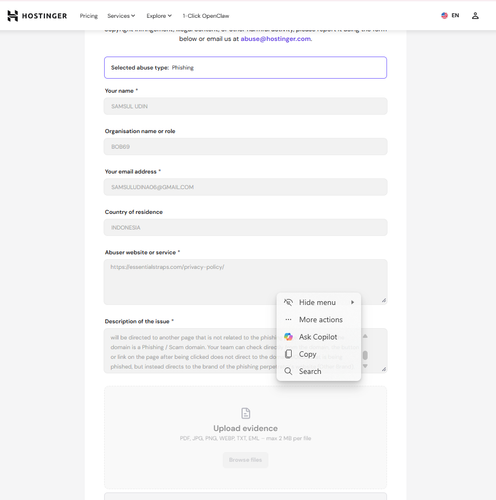The width and height of the screenshot is (496, 500).
Task: Click the Copilot colorful icon
Action: [x=288, y=337]
